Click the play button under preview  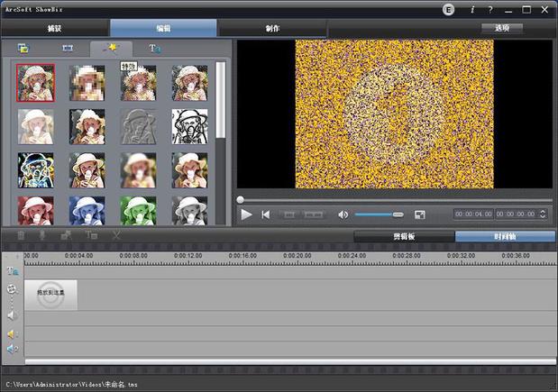(246, 214)
